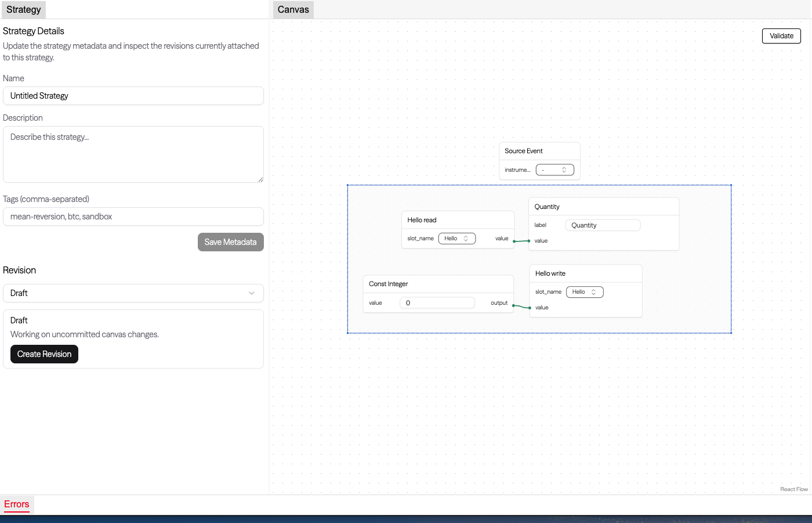Expand the Draft revision dropdown

(133, 293)
